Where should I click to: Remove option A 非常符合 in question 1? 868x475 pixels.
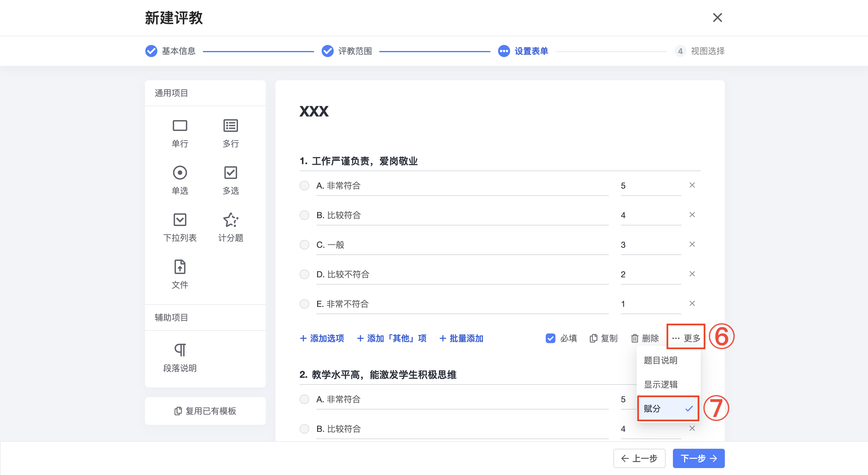coord(692,185)
